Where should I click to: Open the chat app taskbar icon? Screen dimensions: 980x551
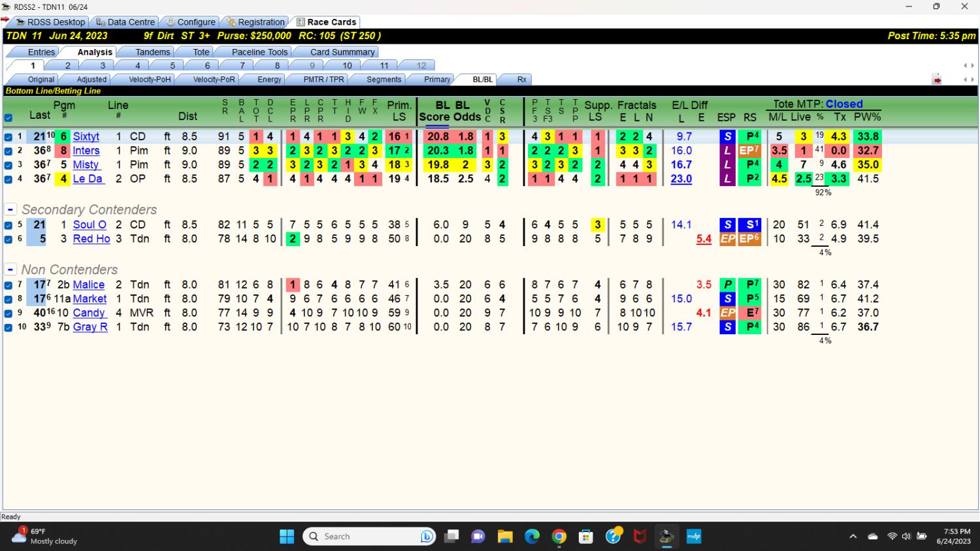[478, 537]
